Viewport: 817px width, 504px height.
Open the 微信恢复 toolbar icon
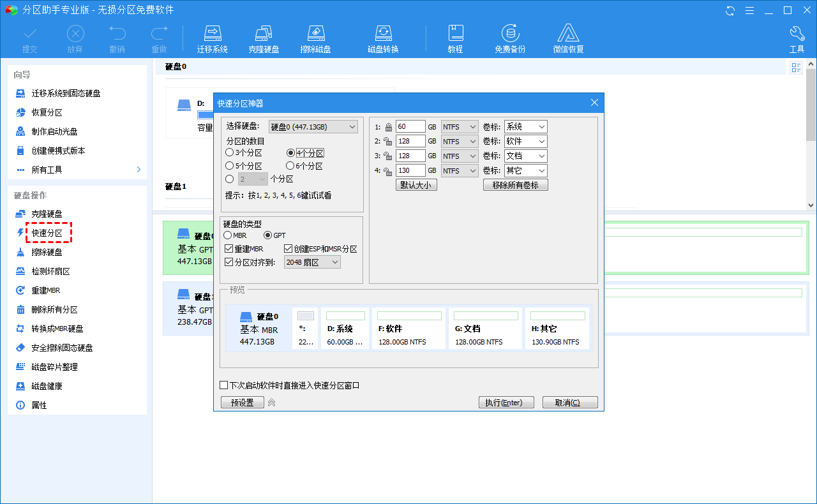point(568,40)
